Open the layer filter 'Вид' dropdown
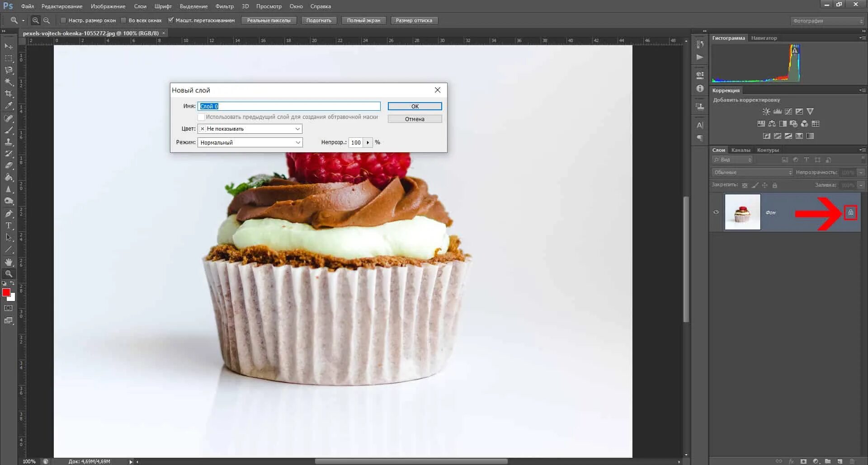The image size is (868, 465). (732, 160)
